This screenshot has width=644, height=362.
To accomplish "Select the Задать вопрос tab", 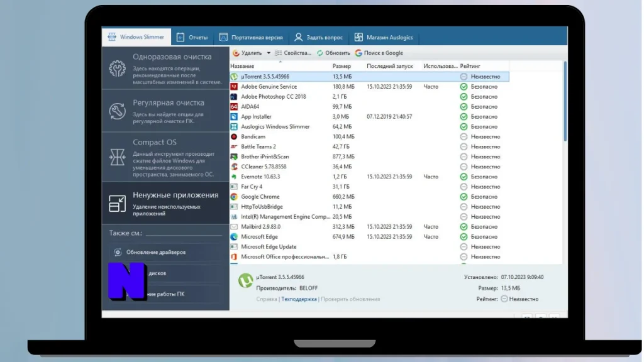I will pos(319,37).
